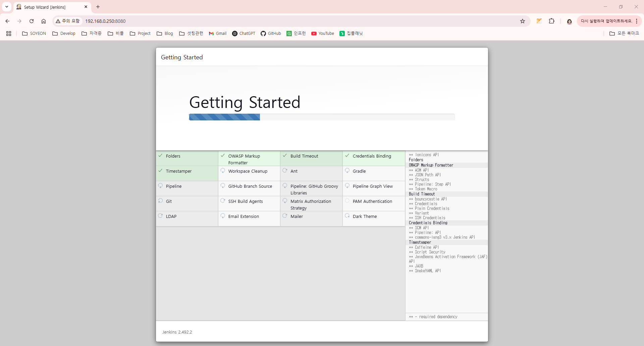Viewport: 644px width, 346px height.
Task: Open the SOYEON bookmark folder
Action: 34,34
